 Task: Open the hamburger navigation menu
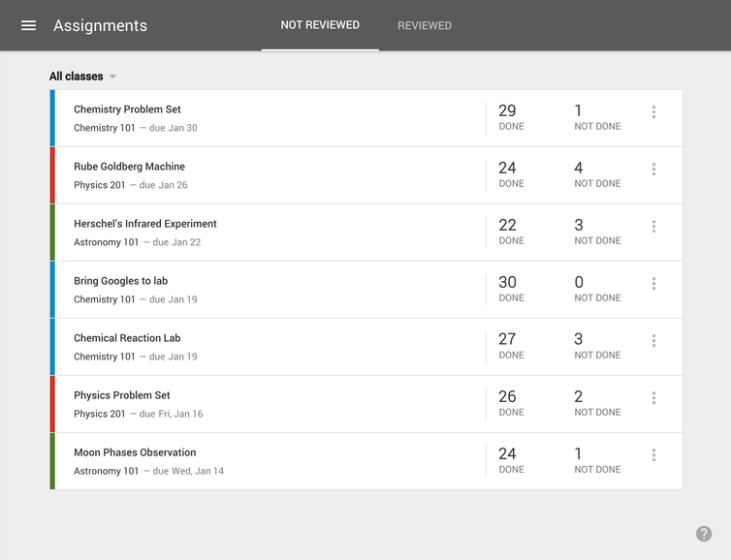[x=29, y=25]
